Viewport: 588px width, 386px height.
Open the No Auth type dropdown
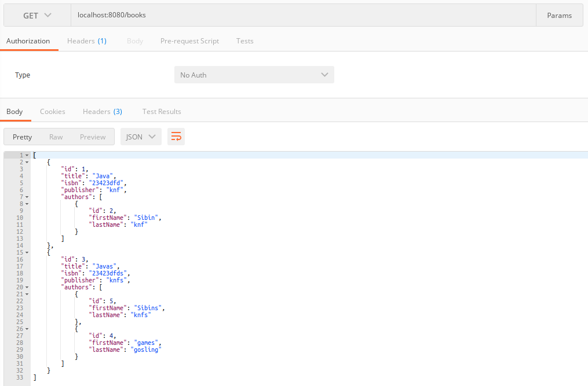click(x=254, y=75)
